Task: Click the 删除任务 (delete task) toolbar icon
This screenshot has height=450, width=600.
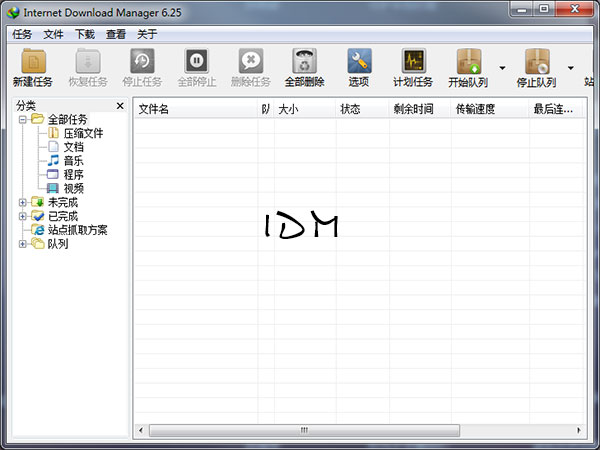Action: click(251, 61)
